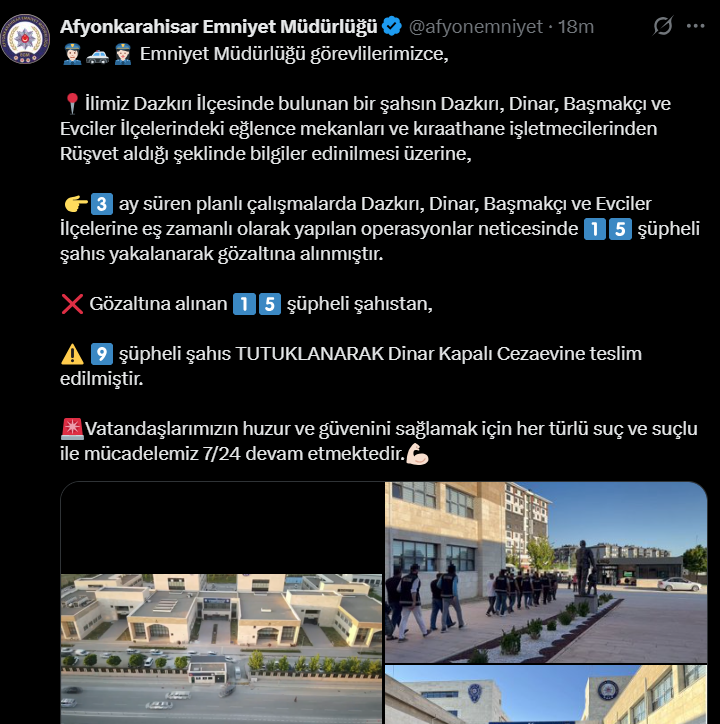The width and height of the screenshot is (720, 724).
Task: Click the red location pin emoji
Action: pyautogui.click(x=72, y=103)
